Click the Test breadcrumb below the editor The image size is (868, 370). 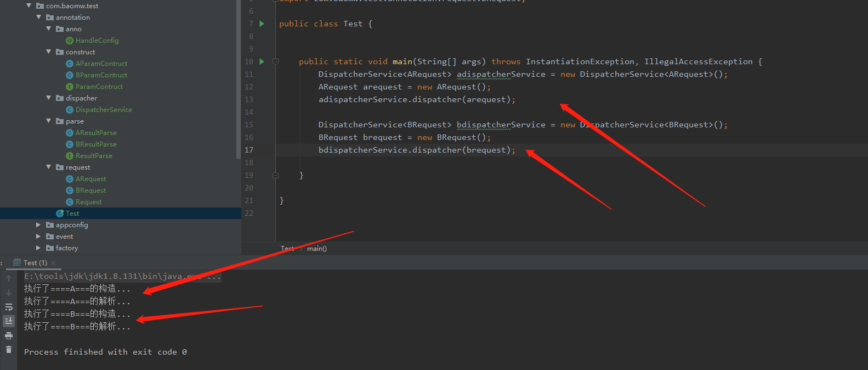click(287, 249)
